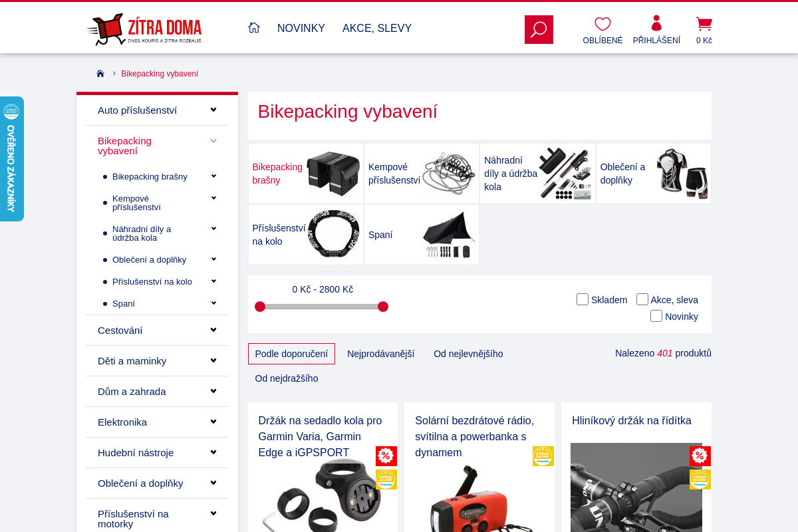Check the Akce, sleva filter

(x=642, y=299)
